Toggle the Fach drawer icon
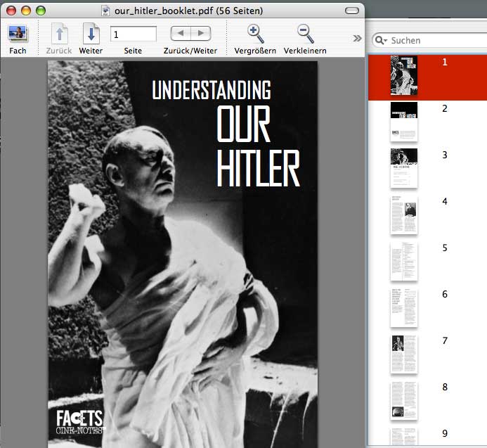 pyautogui.click(x=18, y=34)
